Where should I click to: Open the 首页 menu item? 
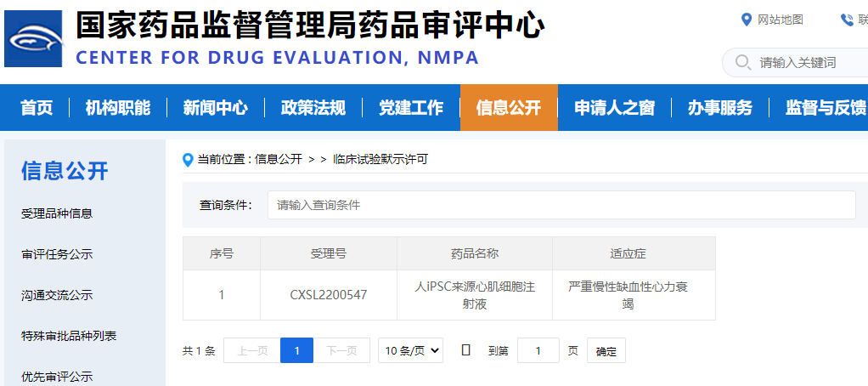[x=37, y=107]
